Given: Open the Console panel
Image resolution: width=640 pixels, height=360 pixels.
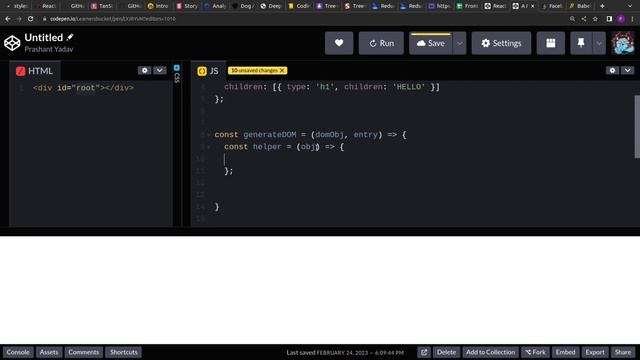Looking at the screenshot, I should pyautogui.click(x=18, y=352).
